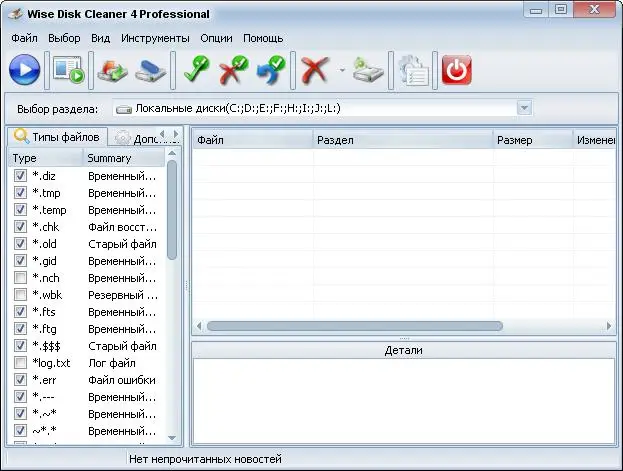Screen dimensions: 623x471
Task: Click red X with check deselect icon
Action: coord(234,70)
